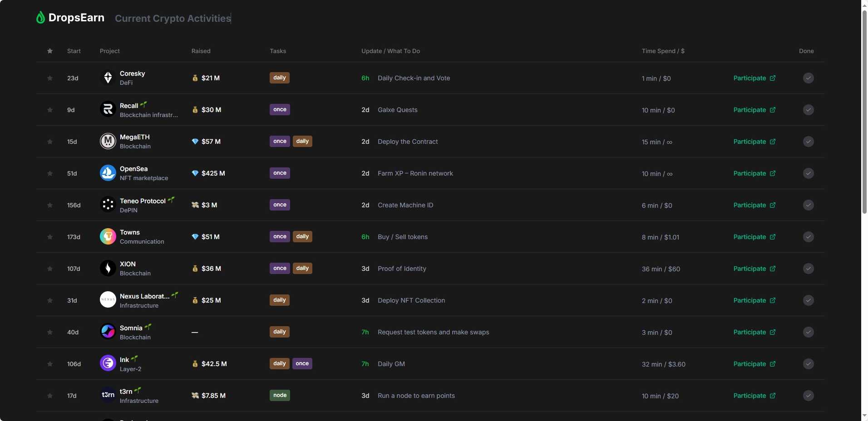Sort by the Raised column header
Viewport: 868px width, 421px height.
tap(201, 51)
